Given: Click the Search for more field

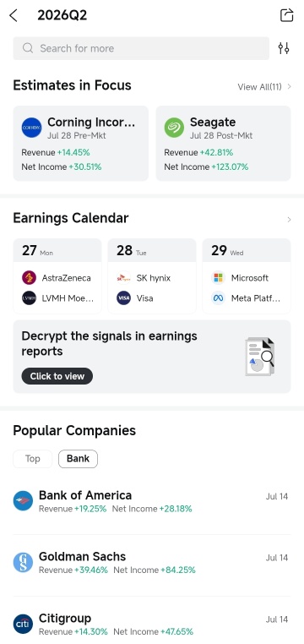Looking at the screenshot, I should pos(141,48).
